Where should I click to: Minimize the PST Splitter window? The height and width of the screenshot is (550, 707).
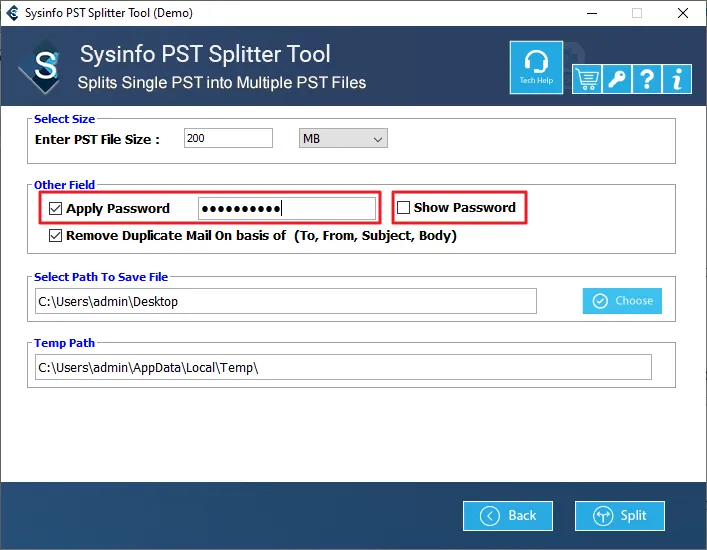(592, 13)
